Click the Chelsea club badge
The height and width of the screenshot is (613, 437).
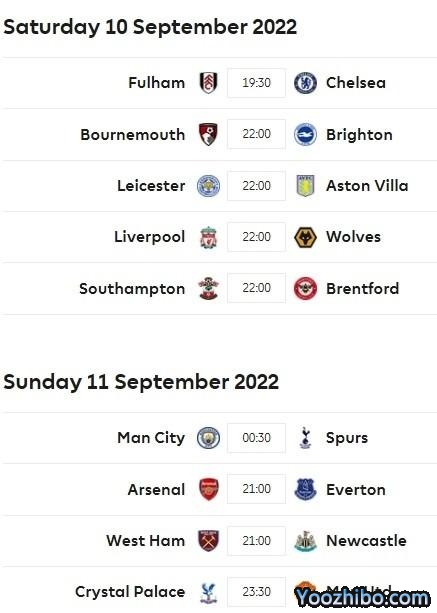(x=305, y=83)
